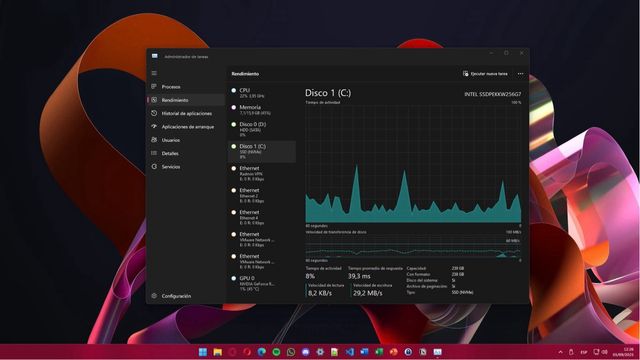
Task: Click the disk activity time graph
Action: [413, 164]
